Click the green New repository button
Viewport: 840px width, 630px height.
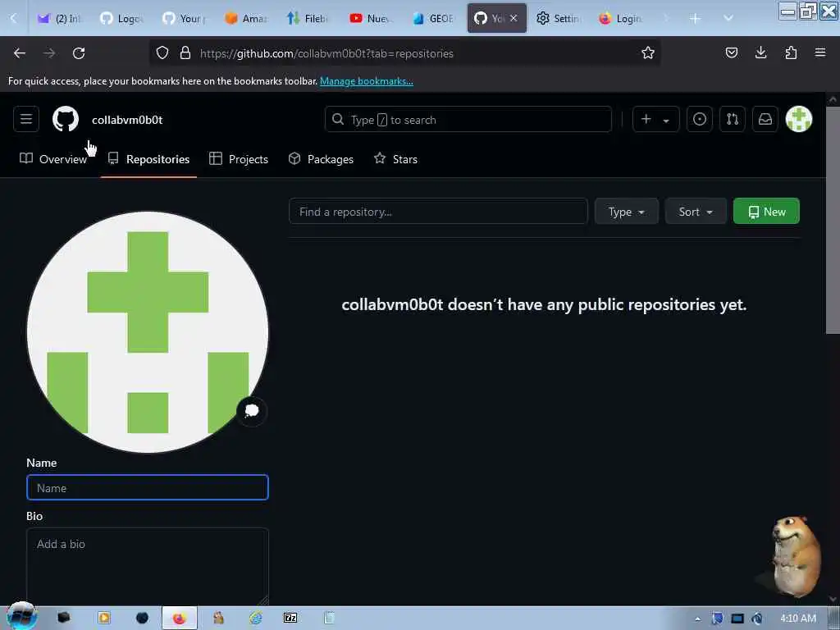766,212
